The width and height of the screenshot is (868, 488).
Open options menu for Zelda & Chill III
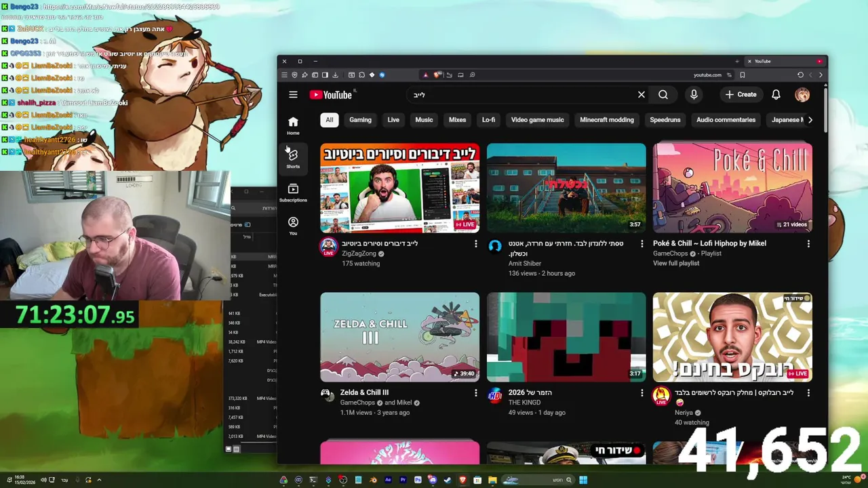click(475, 392)
